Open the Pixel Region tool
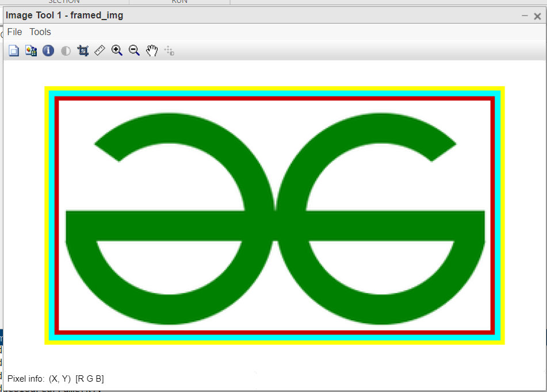This screenshot has height=392, width=547. [31, 51]
